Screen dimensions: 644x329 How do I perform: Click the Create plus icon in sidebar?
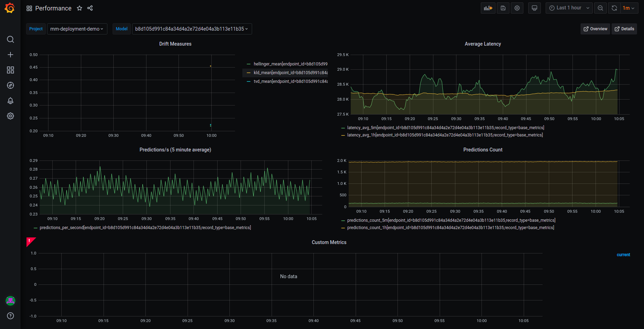[10, 55]
